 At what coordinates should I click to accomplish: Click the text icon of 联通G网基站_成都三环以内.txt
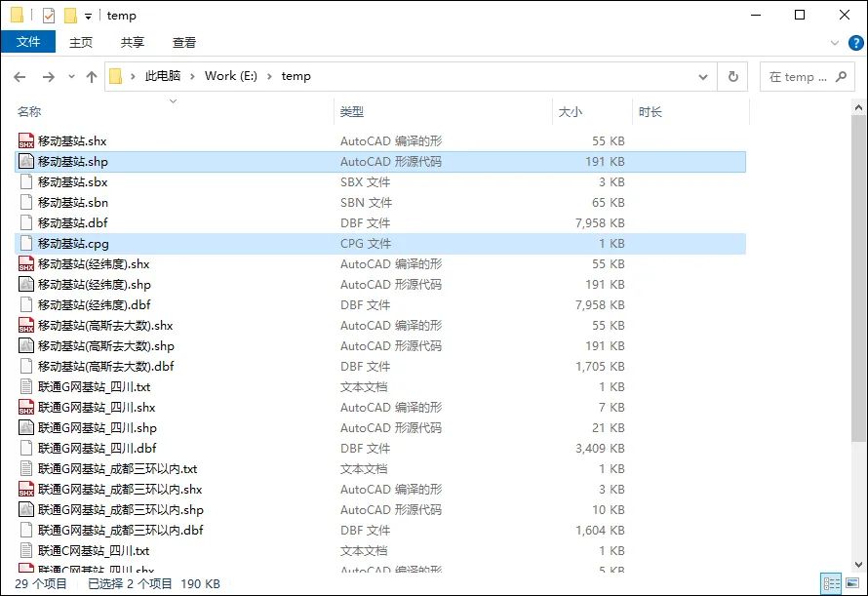tap(26, 468)
